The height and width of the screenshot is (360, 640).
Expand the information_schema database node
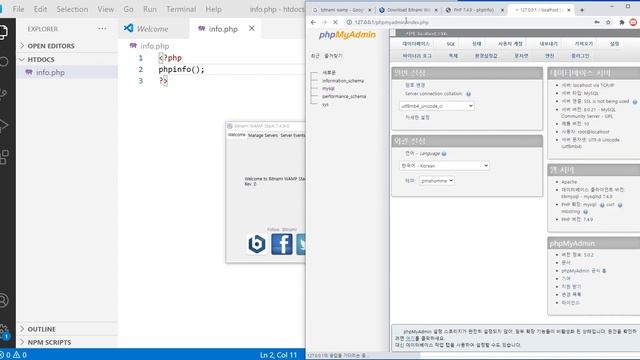pyautogui.click(x=314, y=81)
